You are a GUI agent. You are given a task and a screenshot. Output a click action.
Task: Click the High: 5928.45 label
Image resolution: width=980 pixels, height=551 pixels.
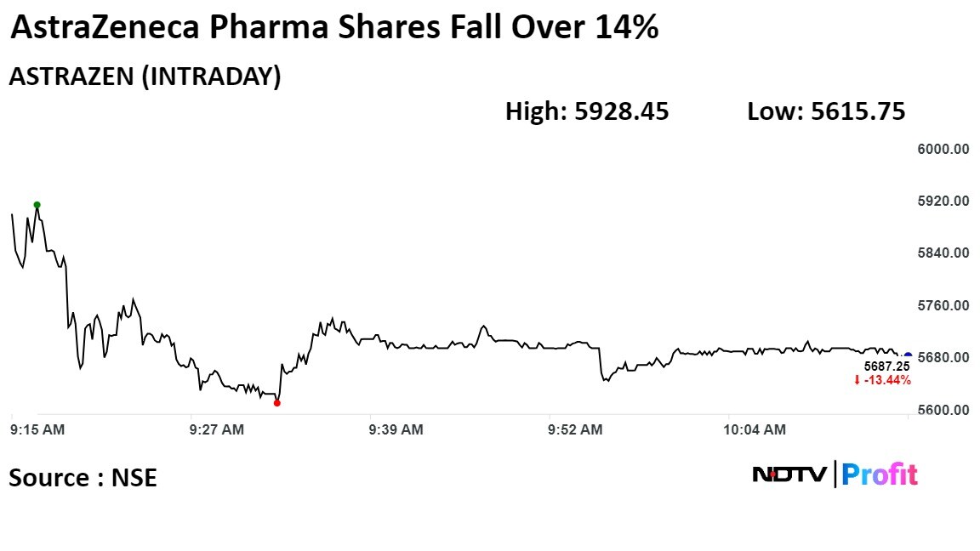[x=587, y=111]
